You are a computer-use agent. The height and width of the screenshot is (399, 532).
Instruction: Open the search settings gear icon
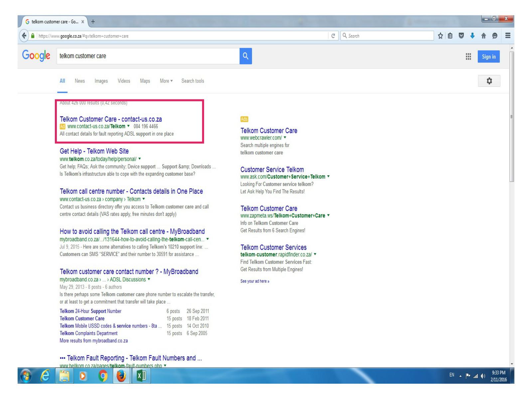[489, 81]
